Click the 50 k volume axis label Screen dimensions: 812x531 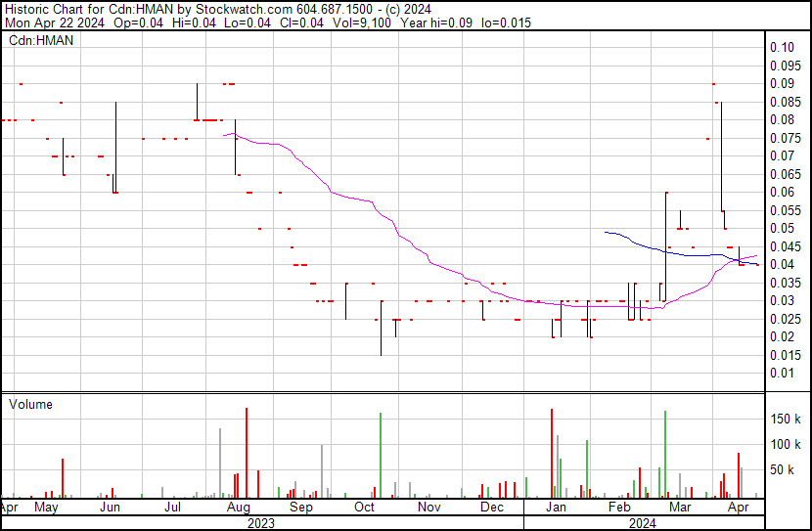786,470
